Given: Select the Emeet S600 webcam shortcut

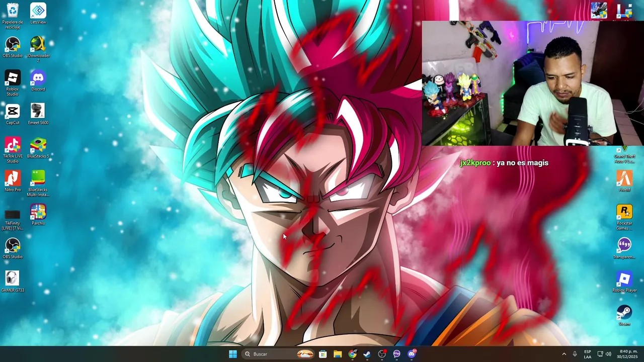Looking at the screenshot, I should (38, 114).
